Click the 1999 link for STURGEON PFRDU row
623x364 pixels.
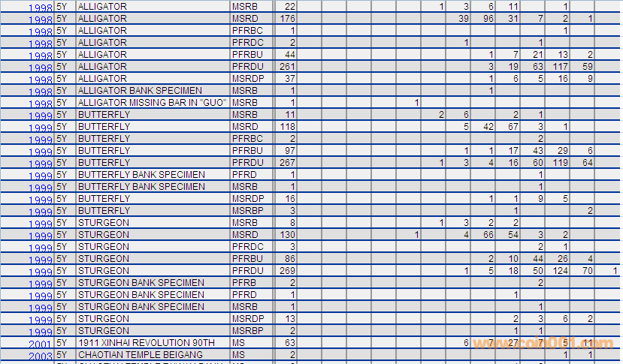pos(41,272)
